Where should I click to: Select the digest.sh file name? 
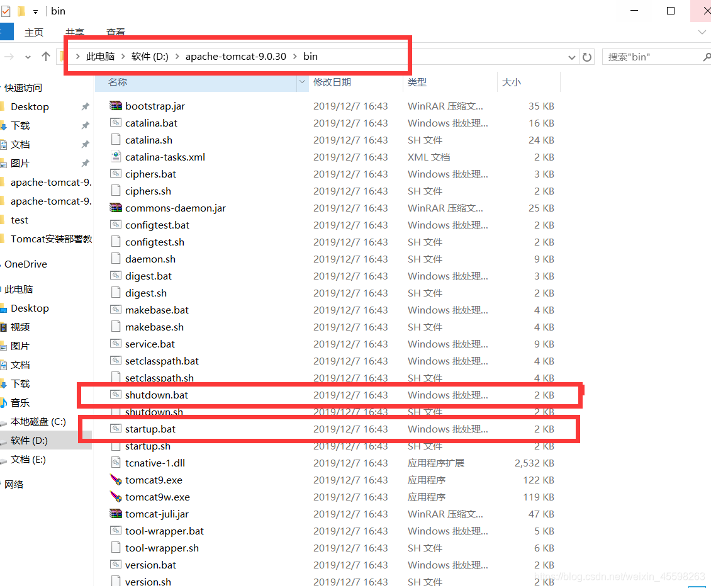[146, 293]
